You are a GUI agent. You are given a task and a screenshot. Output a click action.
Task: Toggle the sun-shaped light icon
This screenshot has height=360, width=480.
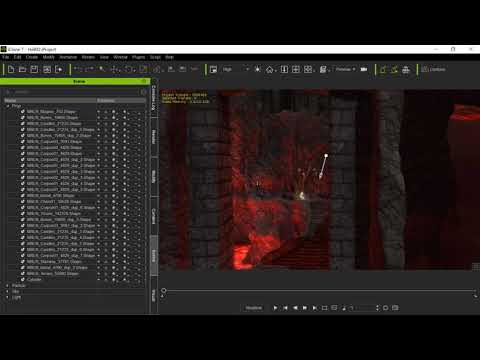coord(257,69)
